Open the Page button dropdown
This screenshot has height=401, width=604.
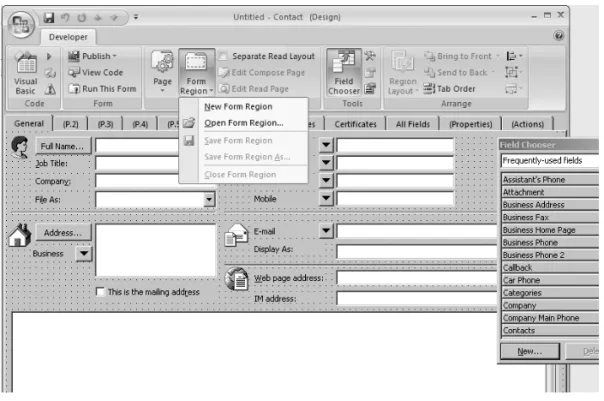point(162,72)
